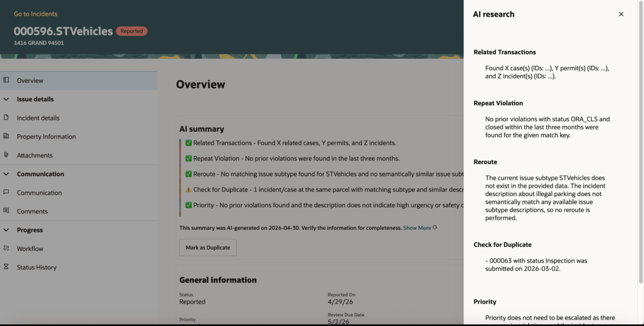Image resolution: width=644 pixels, height=326 pixels.
Task: Click the Repeat Violation summary line
Action: [x=296, y=158]
